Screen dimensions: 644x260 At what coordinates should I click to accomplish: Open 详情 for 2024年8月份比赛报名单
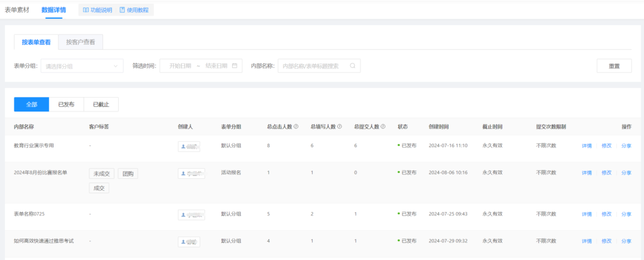587,172
